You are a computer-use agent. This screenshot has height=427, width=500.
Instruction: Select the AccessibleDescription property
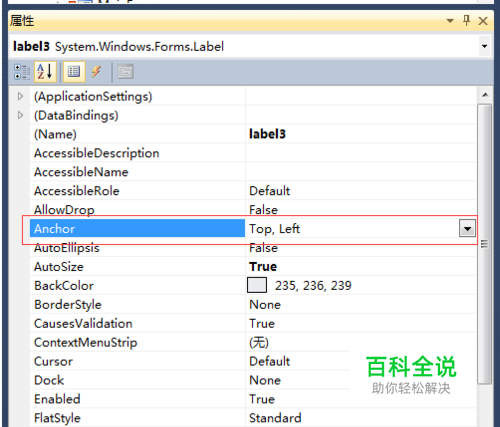[97, 153]
